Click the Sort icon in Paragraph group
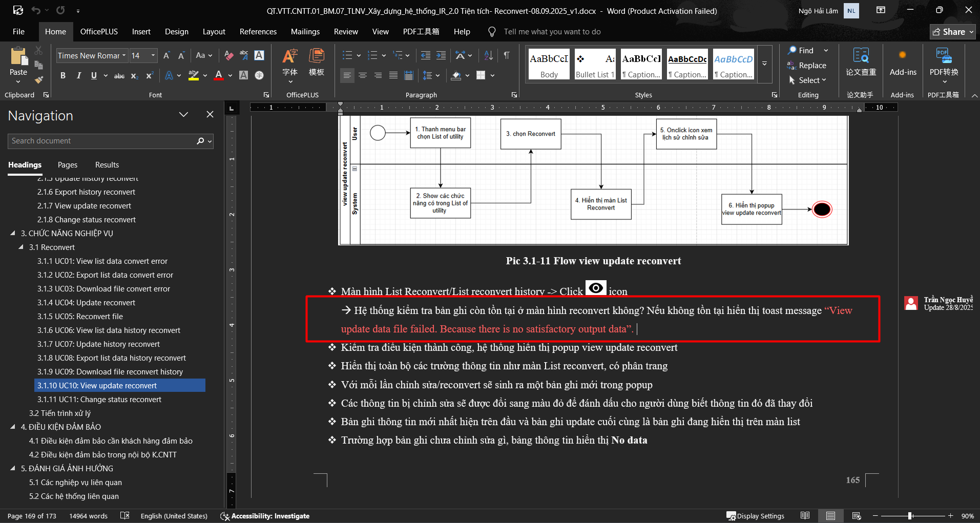 tap(488, 55)
